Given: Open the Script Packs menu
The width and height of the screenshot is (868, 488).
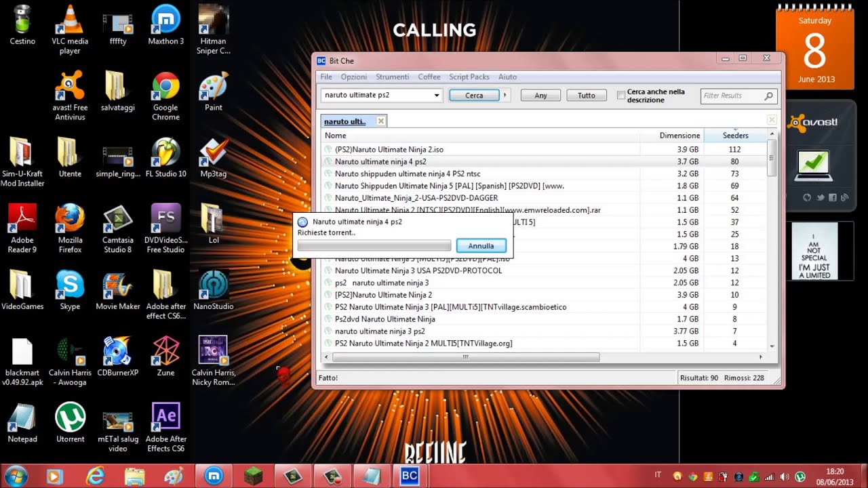Looking at the screenshot, I should coord(469,77).
